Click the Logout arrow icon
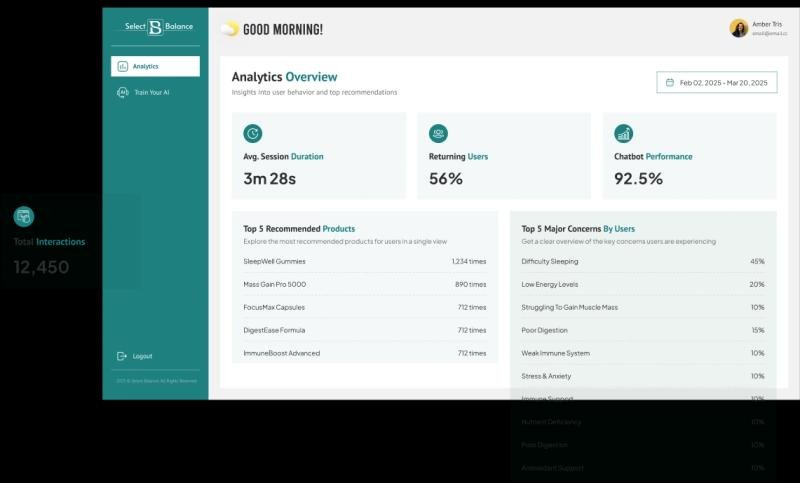Viewport: 800px width, 483px height. (122, 356)
